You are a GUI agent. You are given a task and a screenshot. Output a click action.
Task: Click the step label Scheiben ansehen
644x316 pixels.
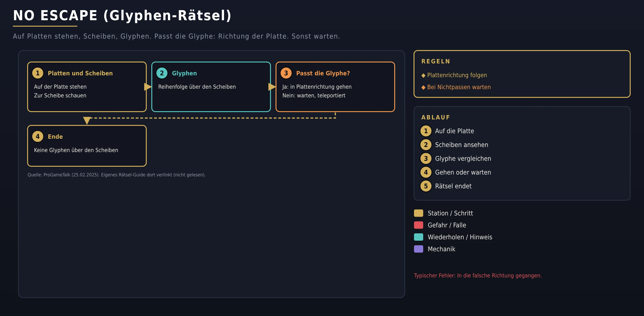point(462,145)
